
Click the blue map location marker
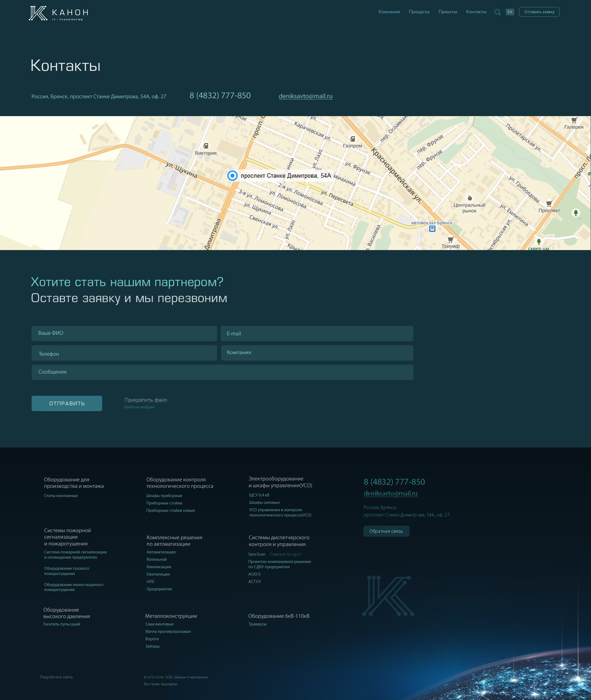tap(232, 176)
